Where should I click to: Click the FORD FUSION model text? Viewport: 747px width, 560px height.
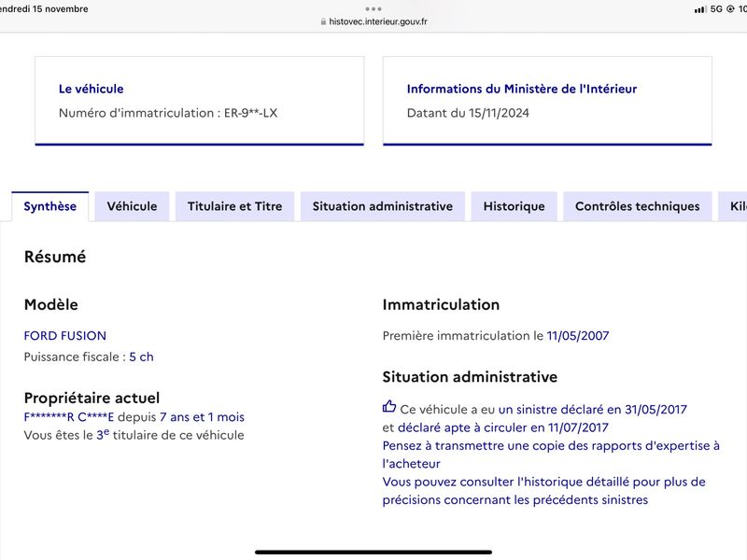point(65,336)
